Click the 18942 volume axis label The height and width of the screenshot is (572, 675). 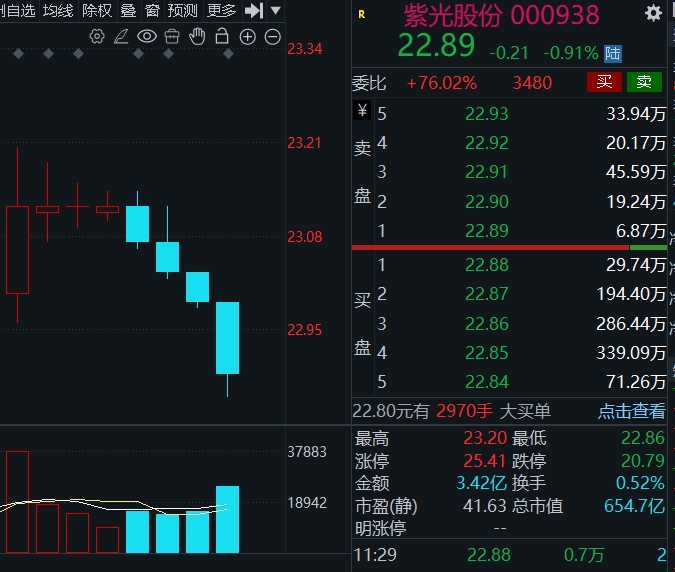pyautogui.click(x=307, y=503)
